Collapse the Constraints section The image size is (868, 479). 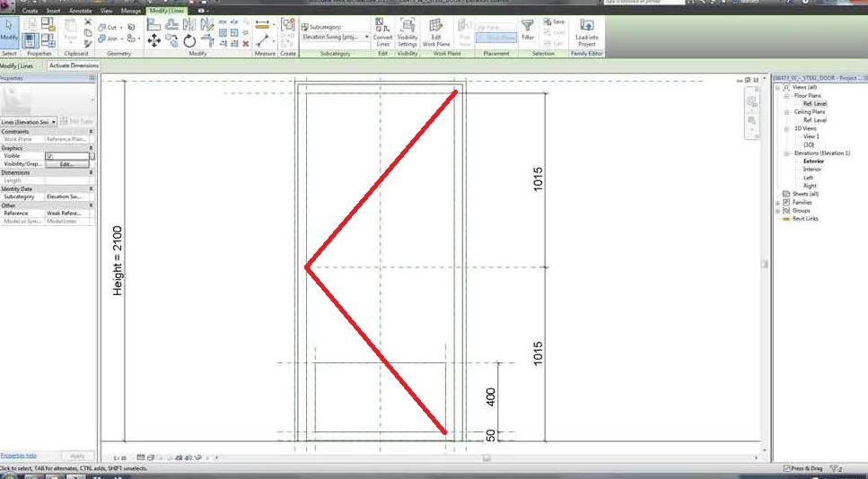pos(92,132)
